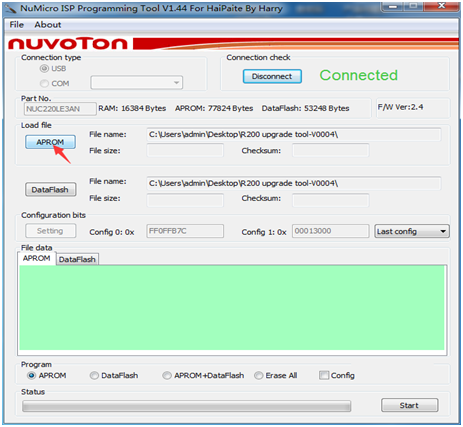Click the Nuvoton logo banner

[x=68, y=44]
